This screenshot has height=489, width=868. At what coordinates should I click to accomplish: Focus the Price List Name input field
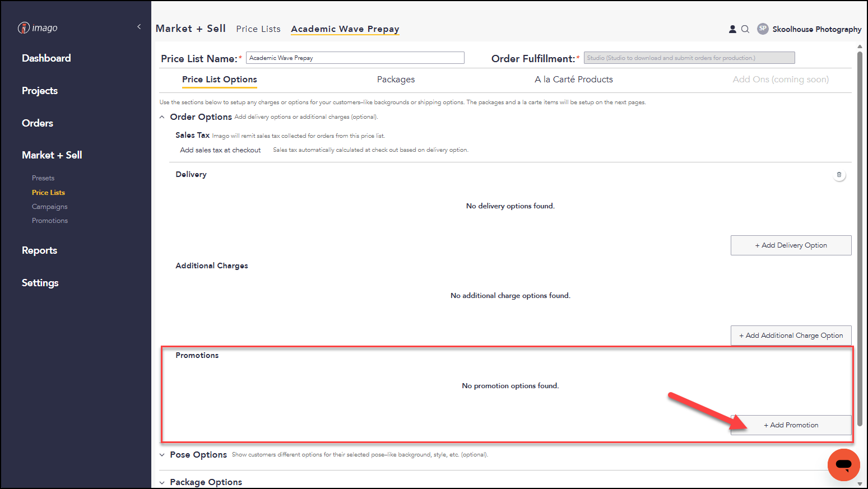[x=355, y=58]
